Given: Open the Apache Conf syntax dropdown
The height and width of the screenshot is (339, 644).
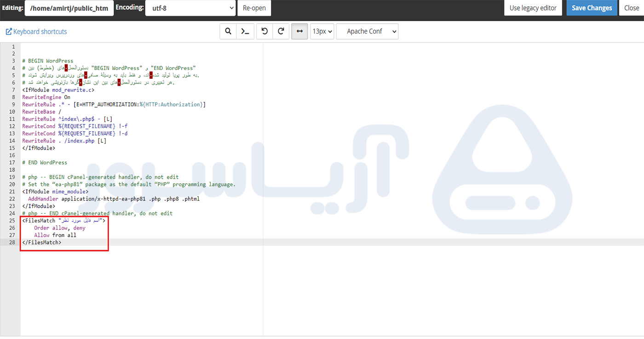Looking at the screenshot, I should (x=367, y=31).
